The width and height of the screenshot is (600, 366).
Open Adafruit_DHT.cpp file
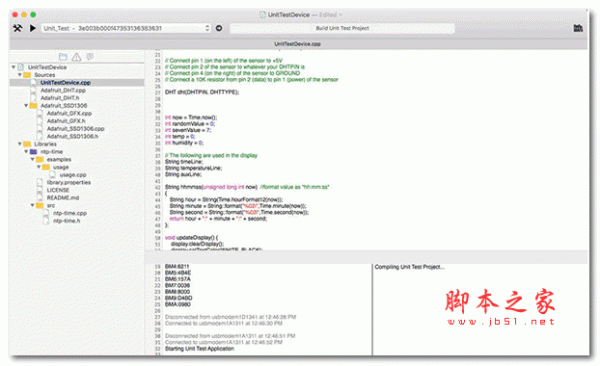point(63,90)
